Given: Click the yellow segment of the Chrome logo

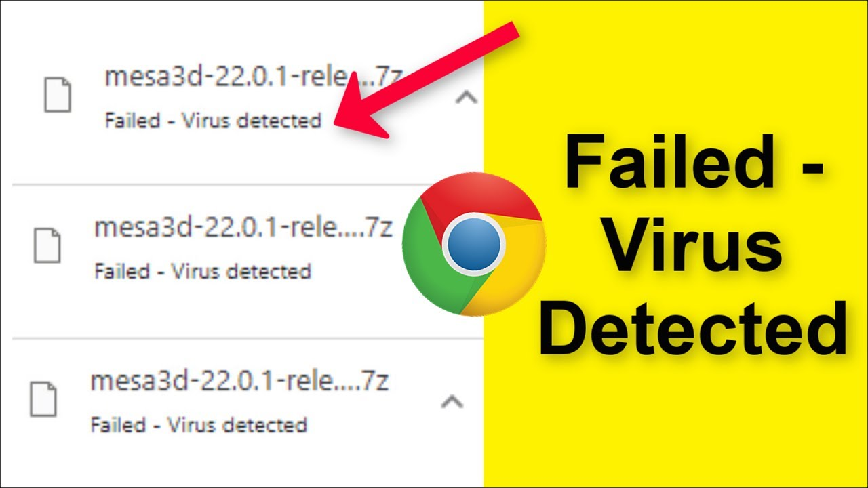Looking at the screenshot, I should pos(510,271).
